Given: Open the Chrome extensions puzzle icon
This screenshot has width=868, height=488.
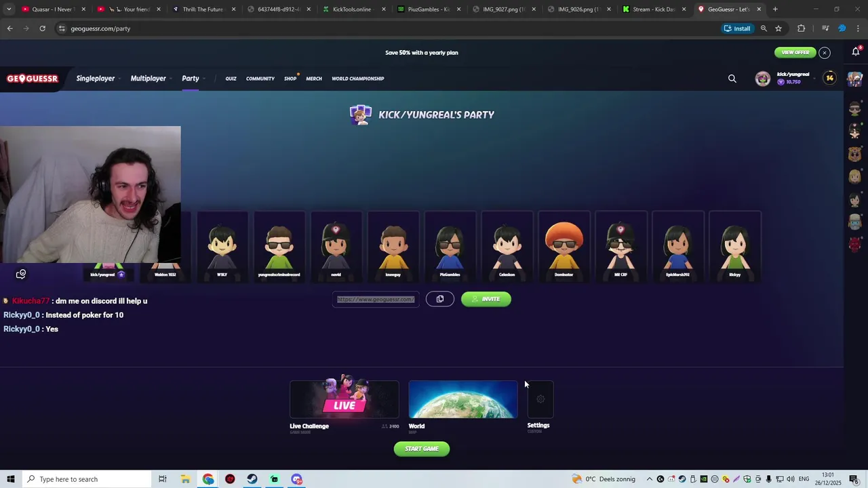Looking at the screenshot, I should (x=802, y=28).
